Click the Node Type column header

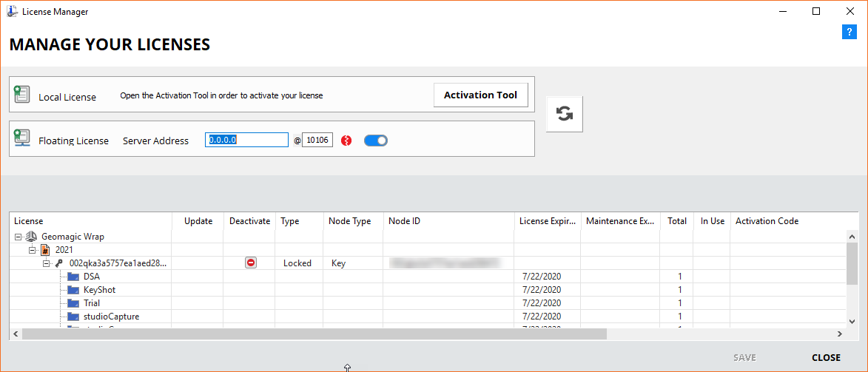(x=353, y=221)
